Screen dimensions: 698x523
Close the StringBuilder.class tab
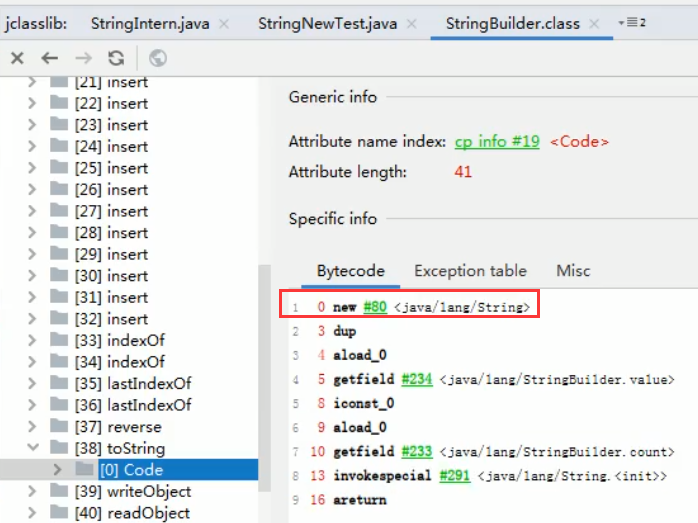(x=594, y=24)
